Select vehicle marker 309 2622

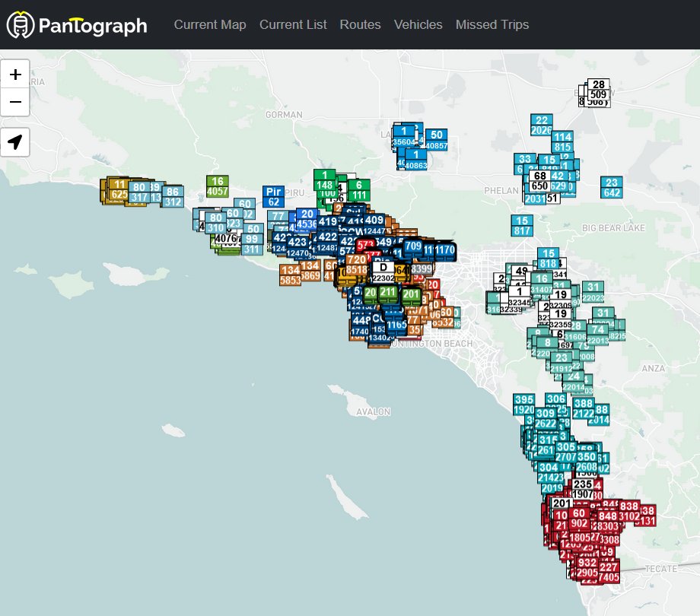(x=546, y=418)
